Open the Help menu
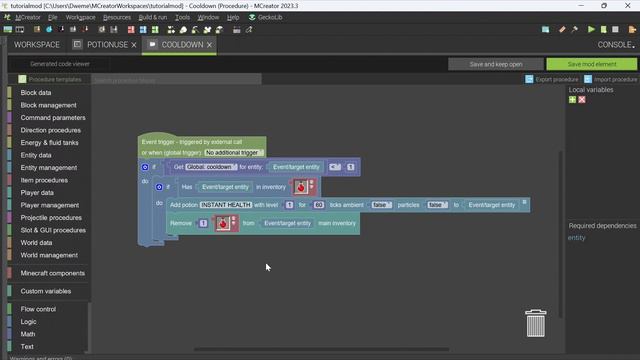Image resolution: width=640 pixels, height=360 pixels. tap(233, 17)
